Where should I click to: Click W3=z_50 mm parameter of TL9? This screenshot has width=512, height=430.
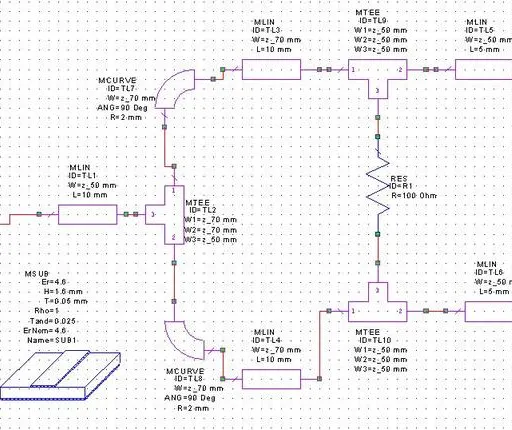pos(380,49)
